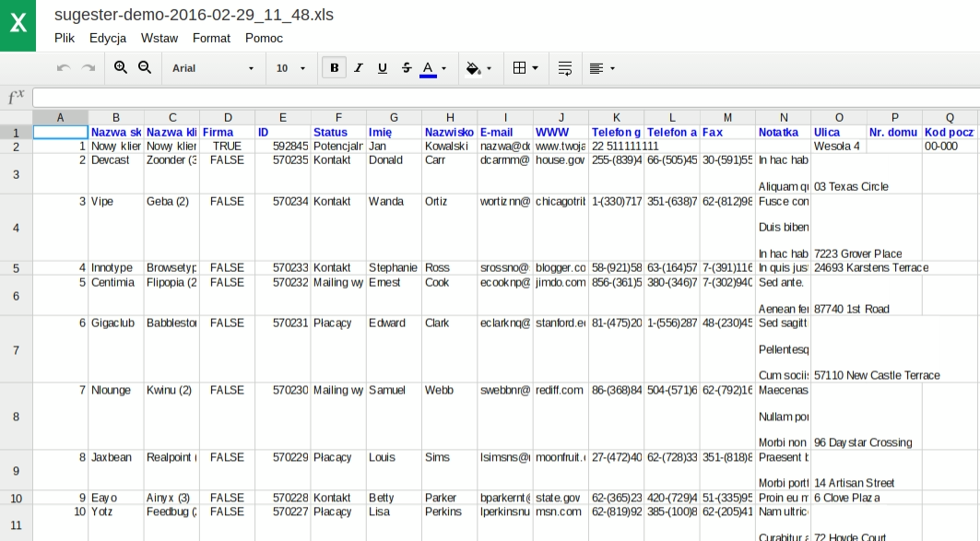Screen dimensions: 980x541
Task: Open the Arial font family dropdown
Action: (213, 68)
